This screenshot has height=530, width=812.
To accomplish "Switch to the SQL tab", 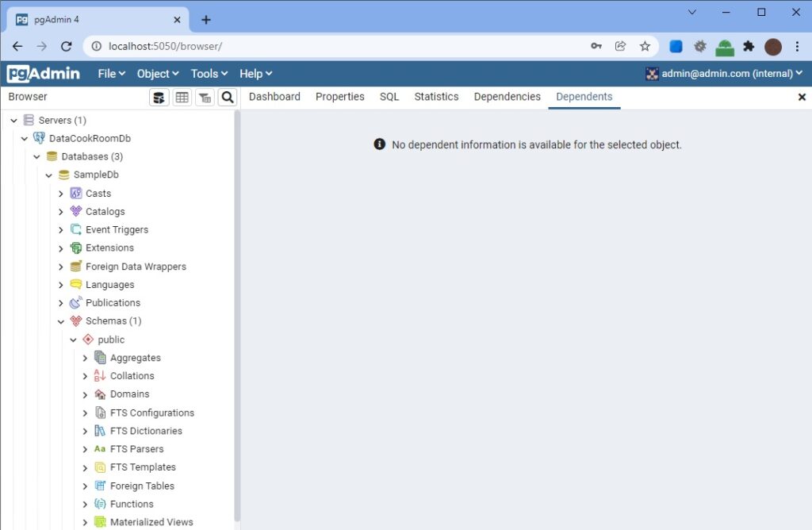I will point(389,97).
